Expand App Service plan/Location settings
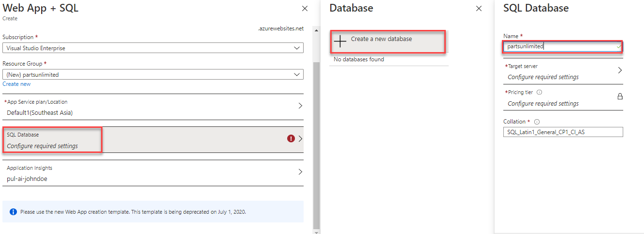This screenshot has height=234, width=644. 153,107
